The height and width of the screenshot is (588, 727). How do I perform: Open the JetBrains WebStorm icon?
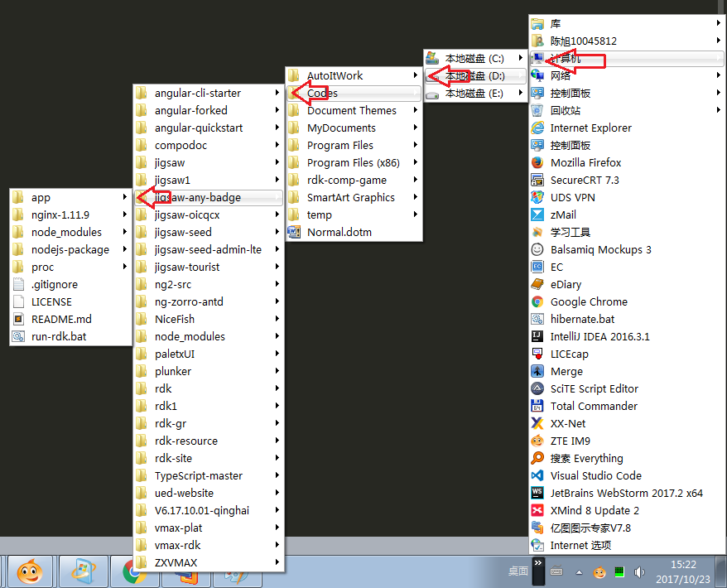(537, 493)
